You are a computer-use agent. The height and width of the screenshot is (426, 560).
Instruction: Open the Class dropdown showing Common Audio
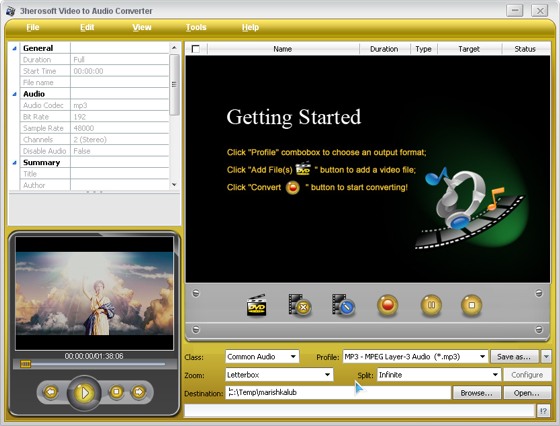262,357
